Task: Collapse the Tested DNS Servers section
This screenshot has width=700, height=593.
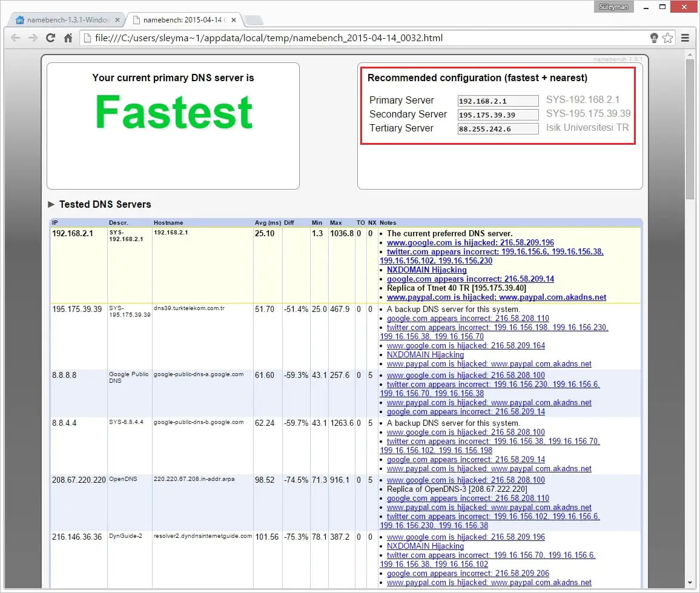Action: [51, 205]
